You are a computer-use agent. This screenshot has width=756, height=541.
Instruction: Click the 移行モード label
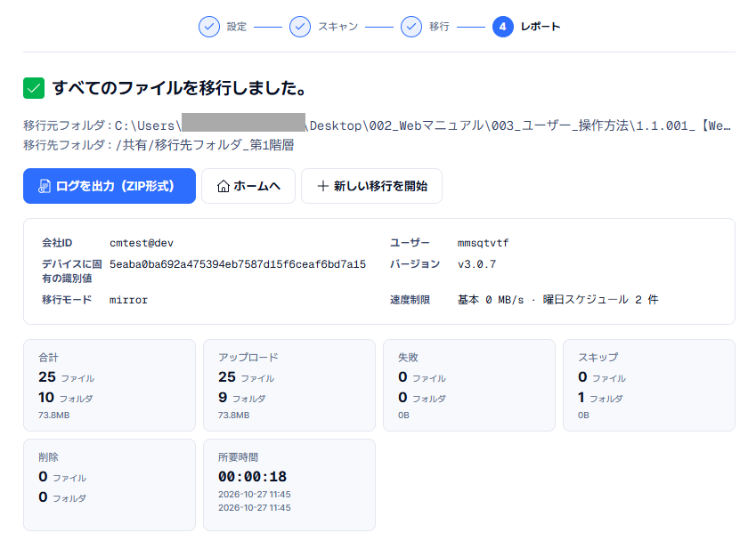click(x=67, y=300)
